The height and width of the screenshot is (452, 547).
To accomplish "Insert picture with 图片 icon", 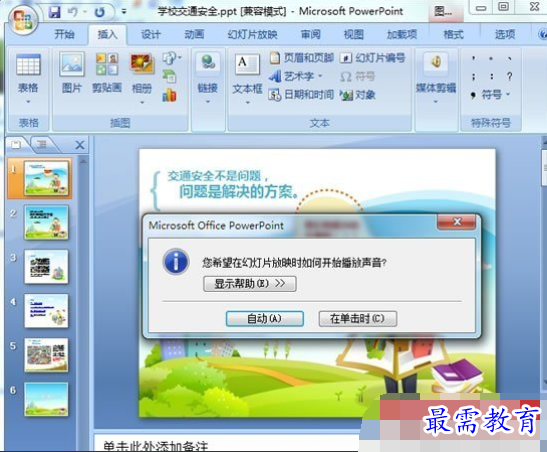I will 72,65.
